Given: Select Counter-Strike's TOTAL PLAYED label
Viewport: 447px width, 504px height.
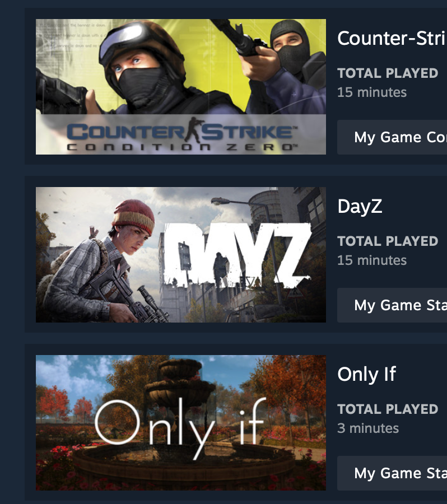Looking at the screenshot, I should pyautogui.click(x=388, y=73).
